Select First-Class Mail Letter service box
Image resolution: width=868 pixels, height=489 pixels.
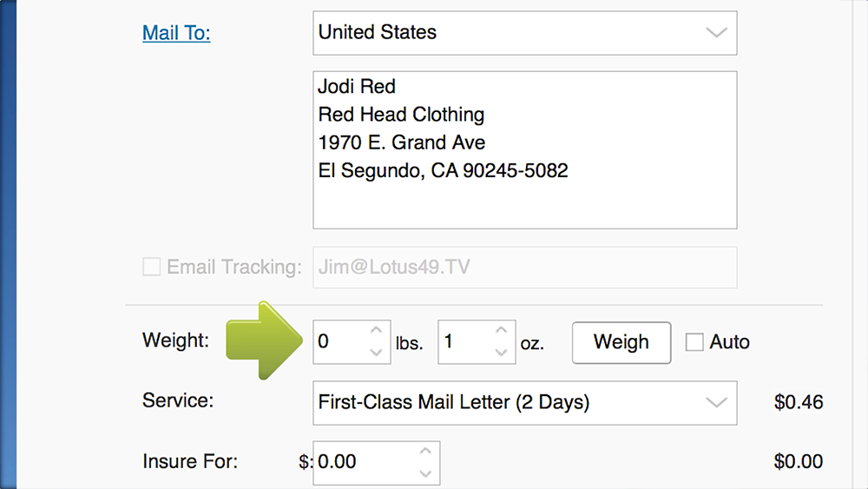click(525, 403)
